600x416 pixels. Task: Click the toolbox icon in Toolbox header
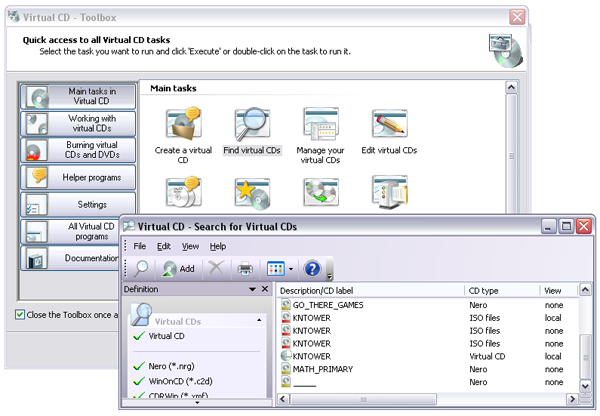point(506,50)
